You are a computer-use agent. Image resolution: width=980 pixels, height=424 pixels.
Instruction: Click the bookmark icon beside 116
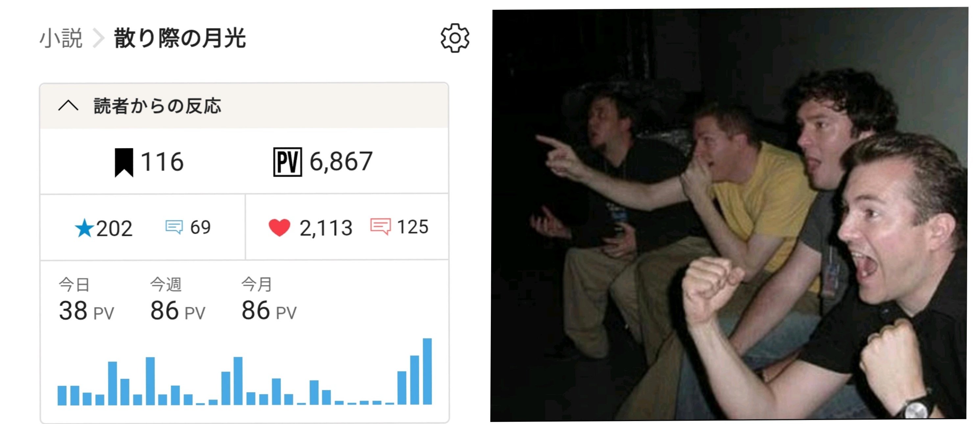pyautogui.click(x=124, y=162)
